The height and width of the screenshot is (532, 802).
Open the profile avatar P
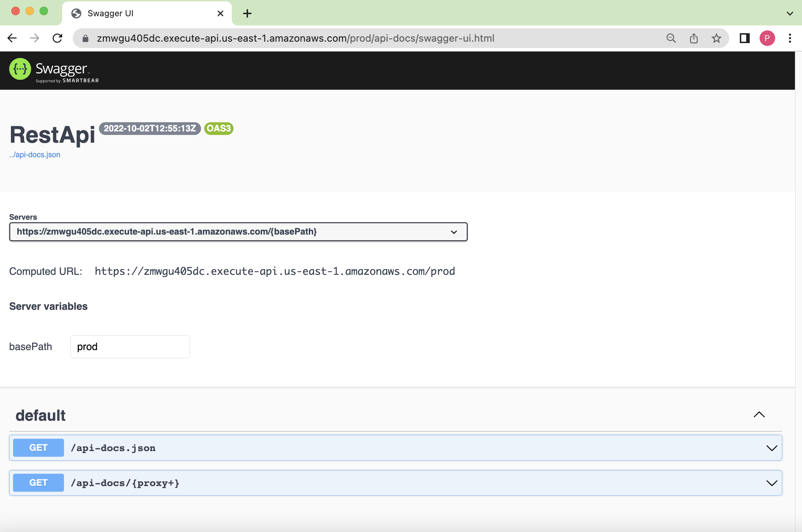[767, 38]
